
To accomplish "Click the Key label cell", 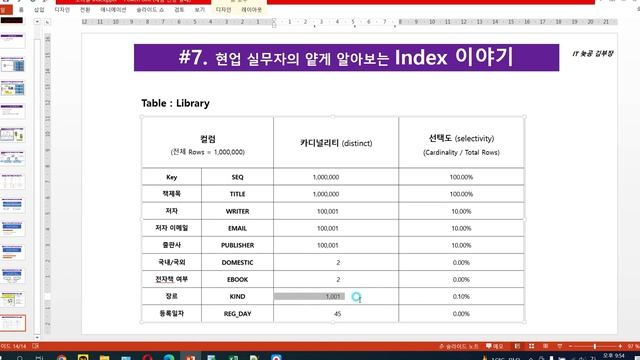I will 171,177.
